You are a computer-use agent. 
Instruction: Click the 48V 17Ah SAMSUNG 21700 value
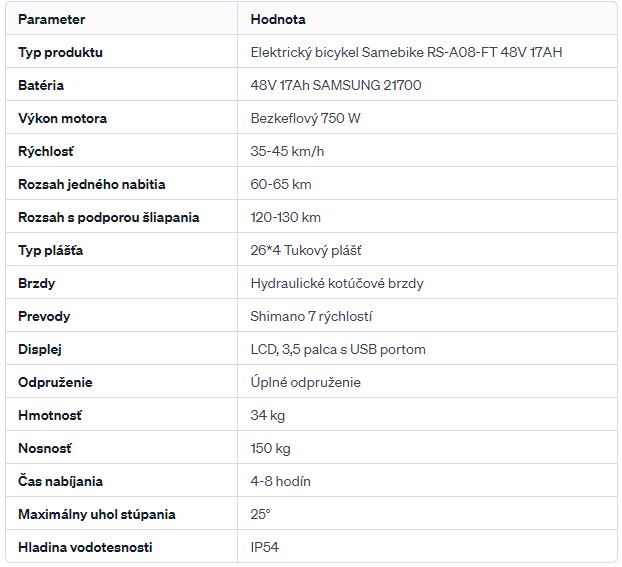pyautogui.click(x=336, y=85)
